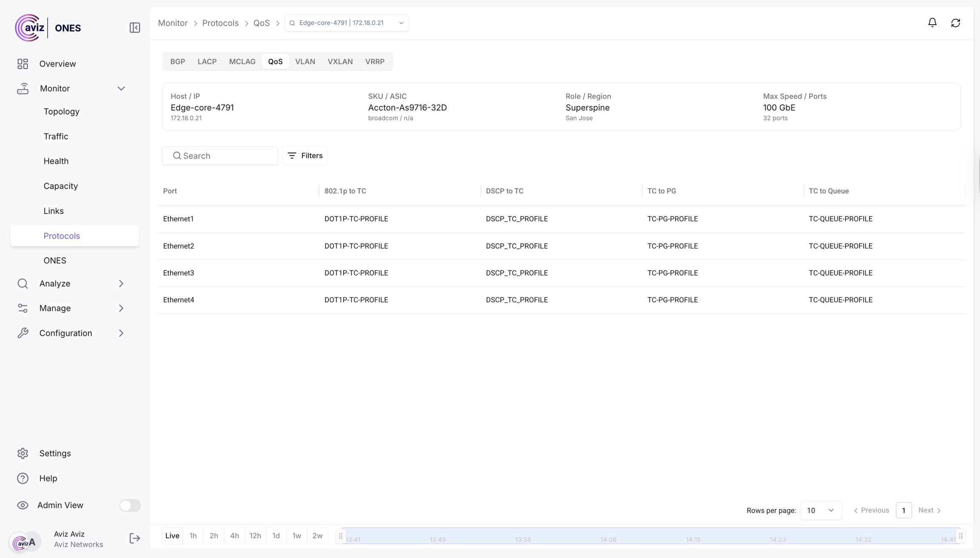Toggle the Admin View switch
The height and width of the screenshot is (558, 980).
(130, 505)
